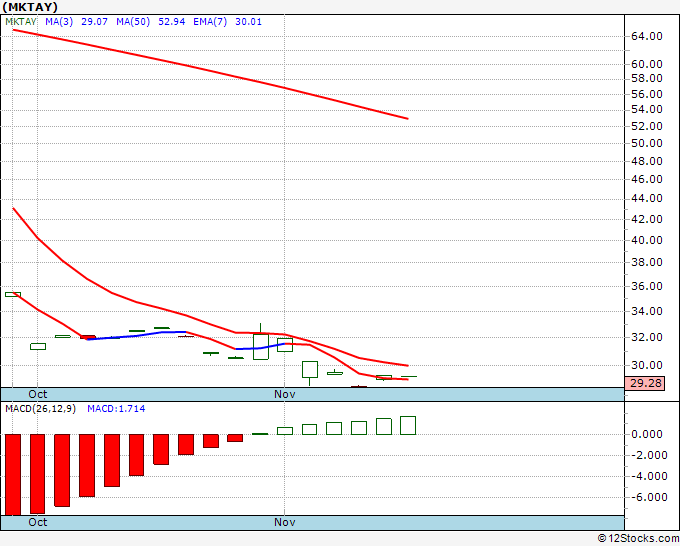
Task: Click the first candlestick near 36.00
Action: click(13, 294)
